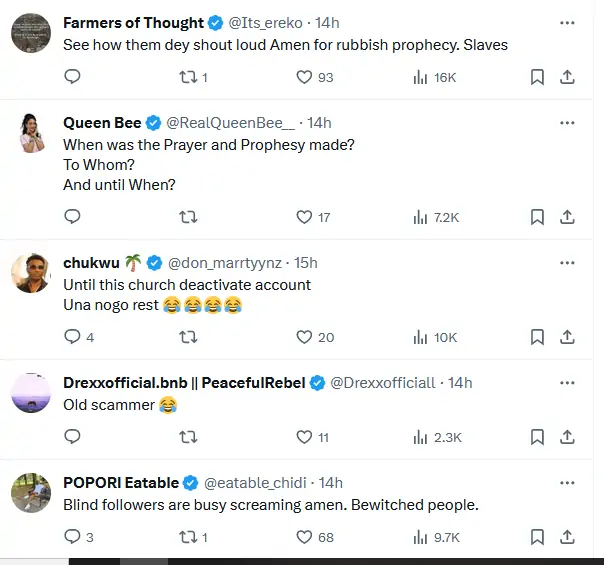Bookmark the Farmers of Thought tweet
The width and height of the screenshot is (604, 565).
coord(537,77)
